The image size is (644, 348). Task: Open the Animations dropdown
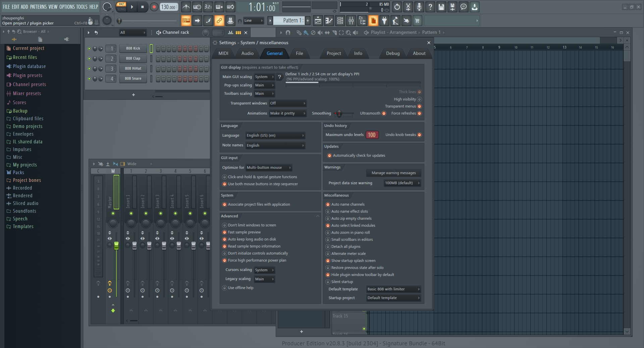[288, 114]
